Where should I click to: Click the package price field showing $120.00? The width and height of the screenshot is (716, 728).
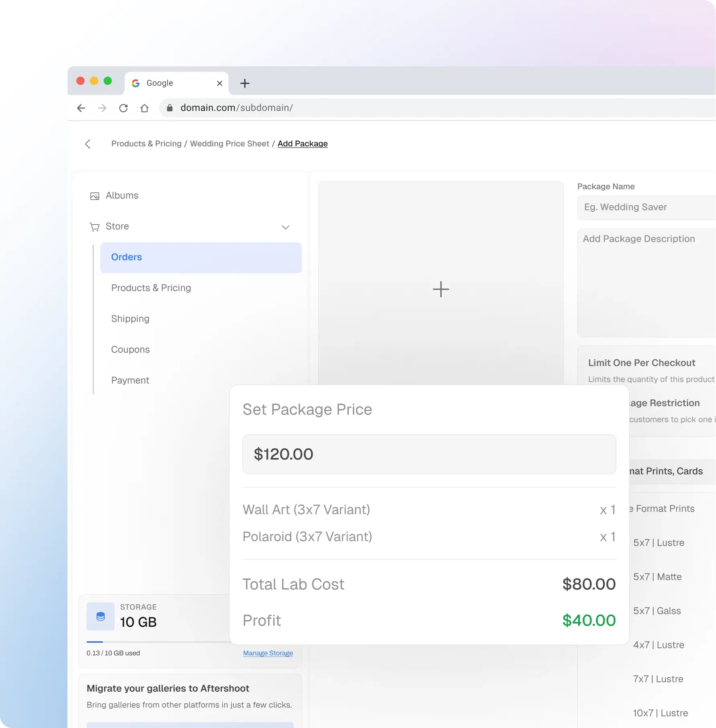click(429, 454)
